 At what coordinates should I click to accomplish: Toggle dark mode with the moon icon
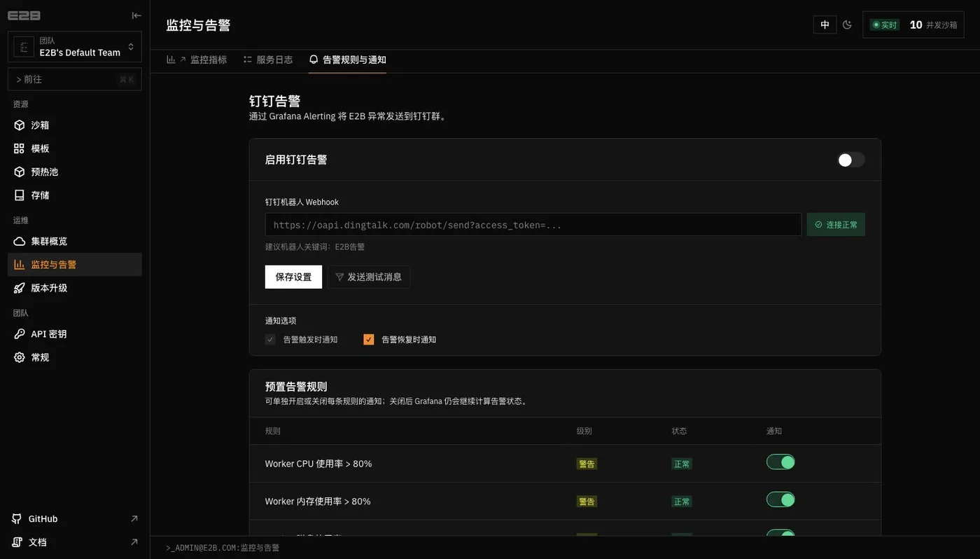(847, 25)
